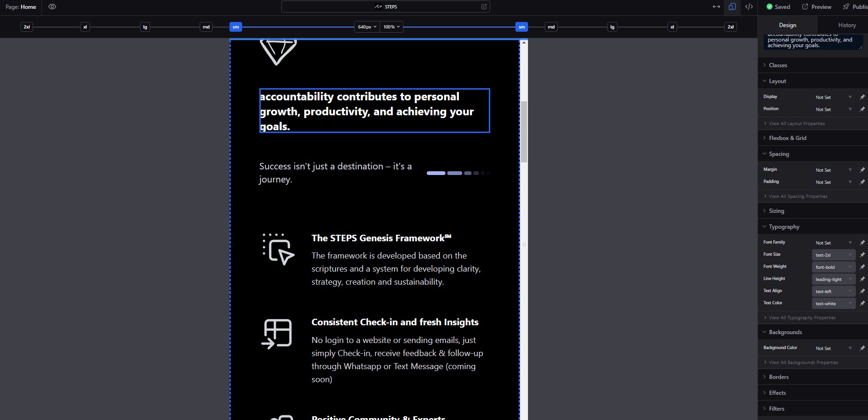Viewport: 868px width, 420px height.
Task: Collapse the Spacing section
Action: point(813,154)
